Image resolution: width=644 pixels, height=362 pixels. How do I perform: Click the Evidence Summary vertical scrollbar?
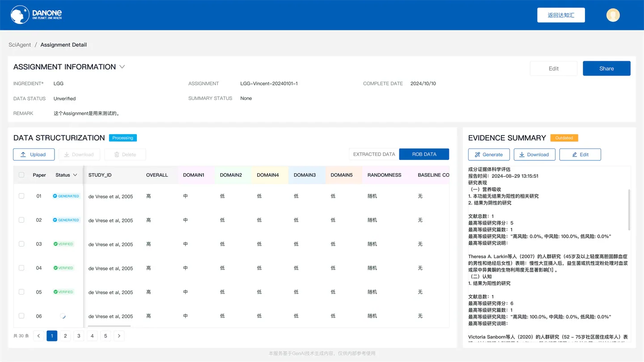click(629, 209)
